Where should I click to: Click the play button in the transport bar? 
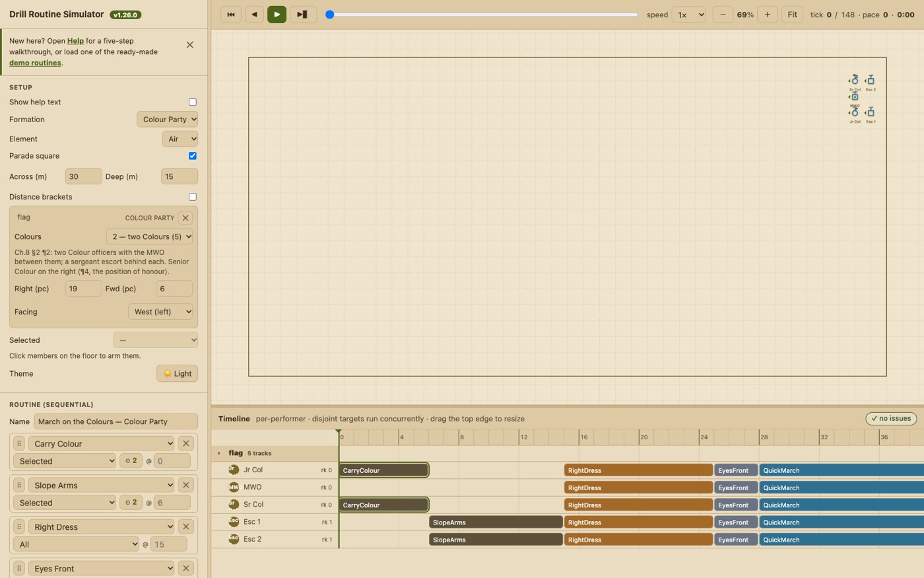[x=277, y=14]
